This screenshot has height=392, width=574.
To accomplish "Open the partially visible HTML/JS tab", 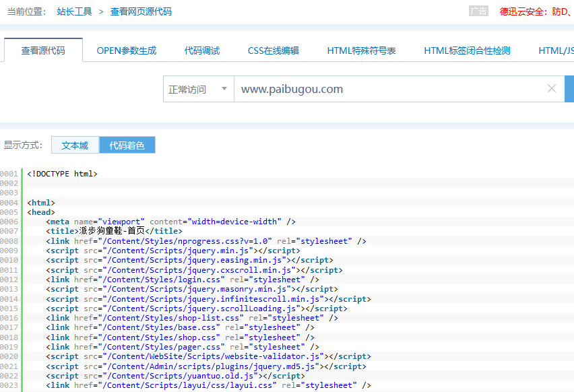I will (556, 51).
